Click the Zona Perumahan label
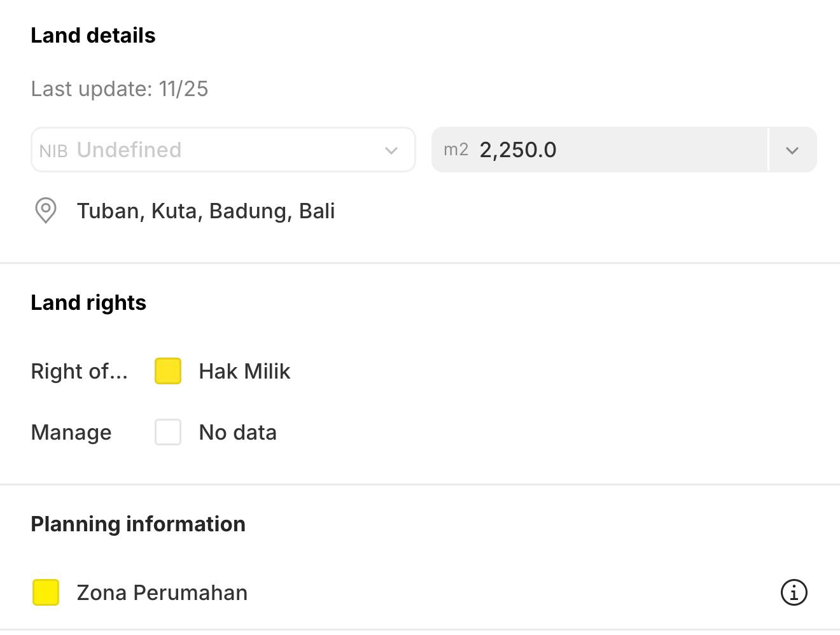This screenshot has height=635, width=840. (x=162, y=593)
